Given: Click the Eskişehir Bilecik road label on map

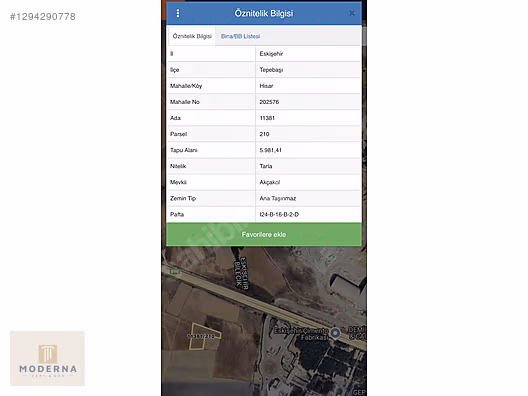Looking at the screenshot, I should click(241, 273).
